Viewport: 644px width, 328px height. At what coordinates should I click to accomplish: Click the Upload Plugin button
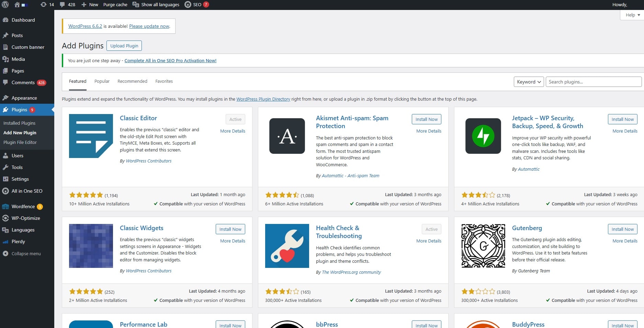click(124, 46)
